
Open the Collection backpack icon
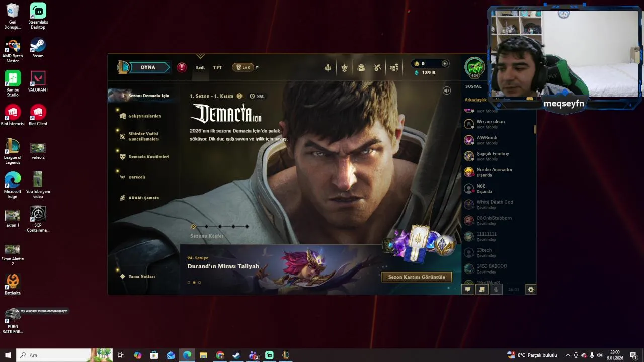[x=361, y=68]
